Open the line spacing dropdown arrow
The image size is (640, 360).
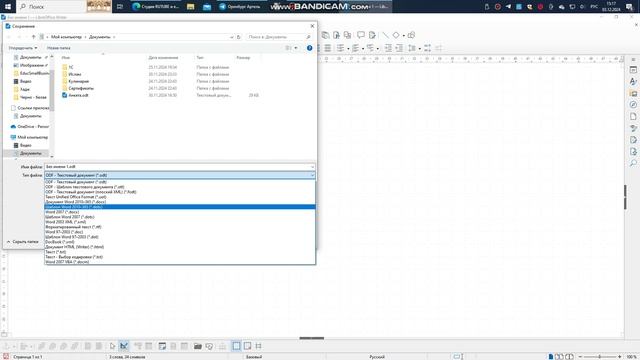419,49
